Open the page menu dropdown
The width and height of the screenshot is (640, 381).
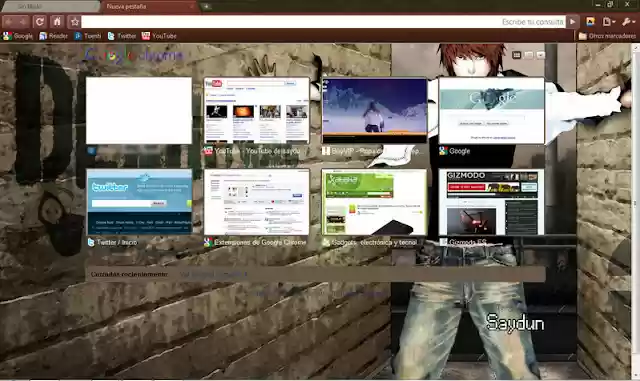pos(609,22)
